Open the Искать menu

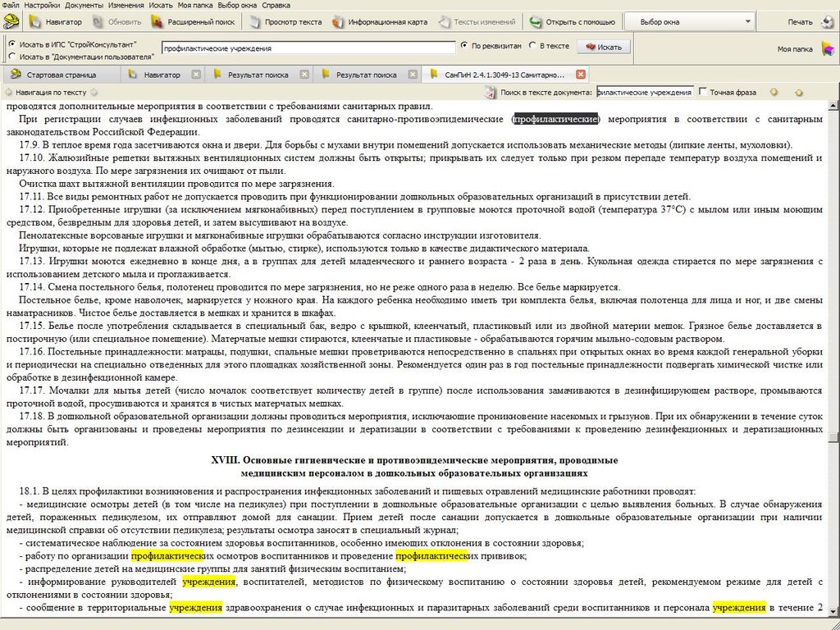pyautogui.click(x=161, y=6)
